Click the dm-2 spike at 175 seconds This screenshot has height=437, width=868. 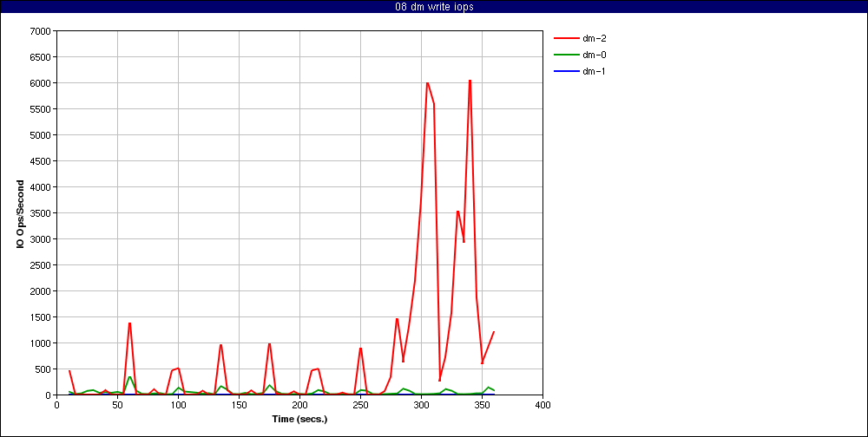coord(270,343)
